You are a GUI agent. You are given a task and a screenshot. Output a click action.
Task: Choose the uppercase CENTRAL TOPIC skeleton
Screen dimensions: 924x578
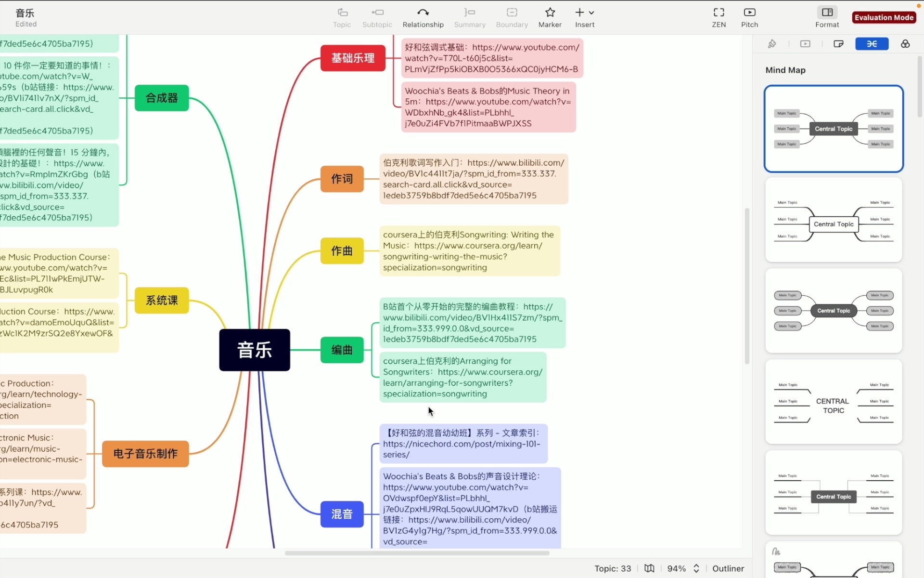tap(834, 402)
